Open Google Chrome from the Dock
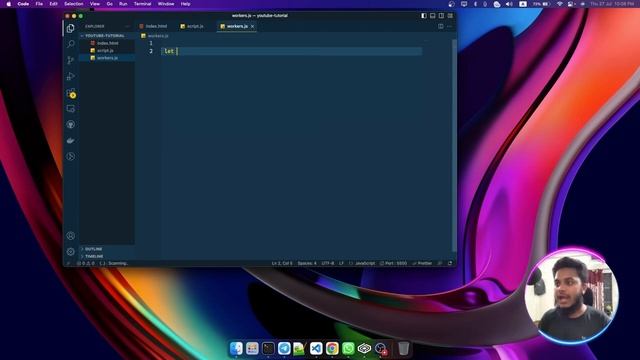The image size is (640, 360). (332, 348)
